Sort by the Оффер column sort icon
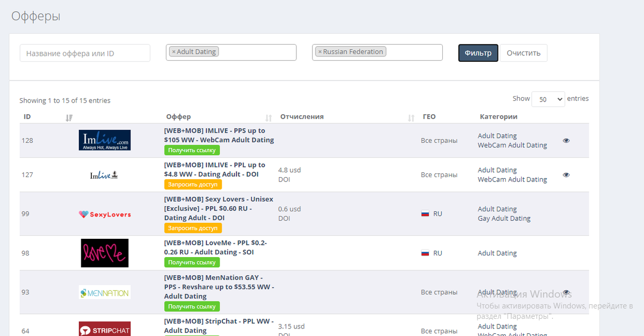 269,118
